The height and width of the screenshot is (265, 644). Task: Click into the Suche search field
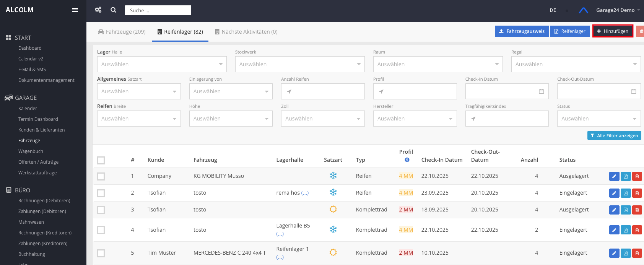point(158,10)
